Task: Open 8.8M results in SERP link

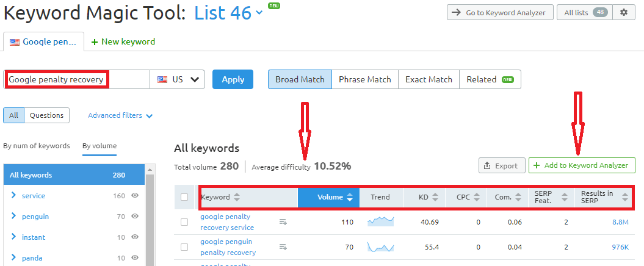Action: pyautogui.click(x=620, y=222)
